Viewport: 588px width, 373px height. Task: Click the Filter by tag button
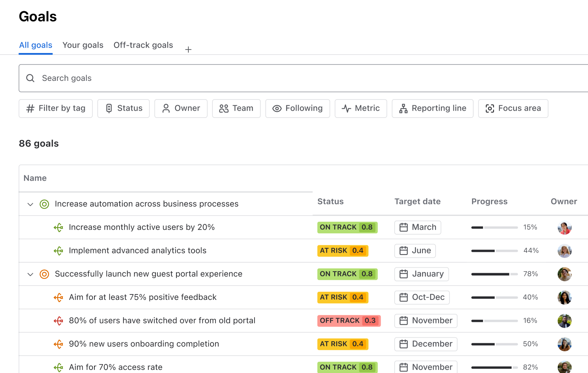pyautogui.click(x=56, y=108)
